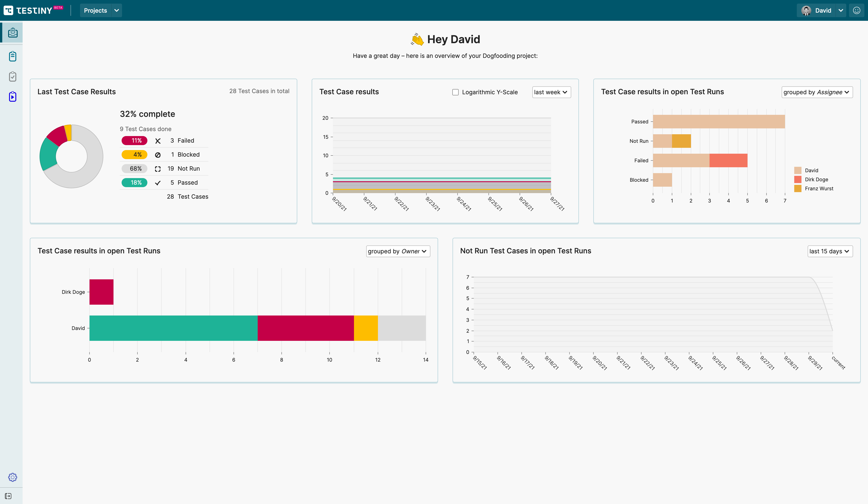868x504 pixels.
Task: Open the test plans checklist icon
Action: [x=13, y=76]
